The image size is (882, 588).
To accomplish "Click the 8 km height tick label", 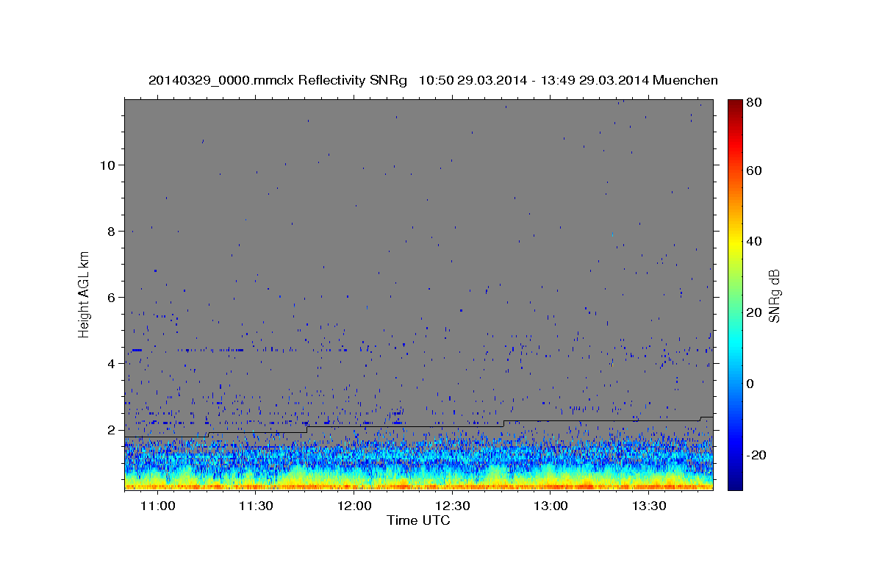I will (111, 231).
